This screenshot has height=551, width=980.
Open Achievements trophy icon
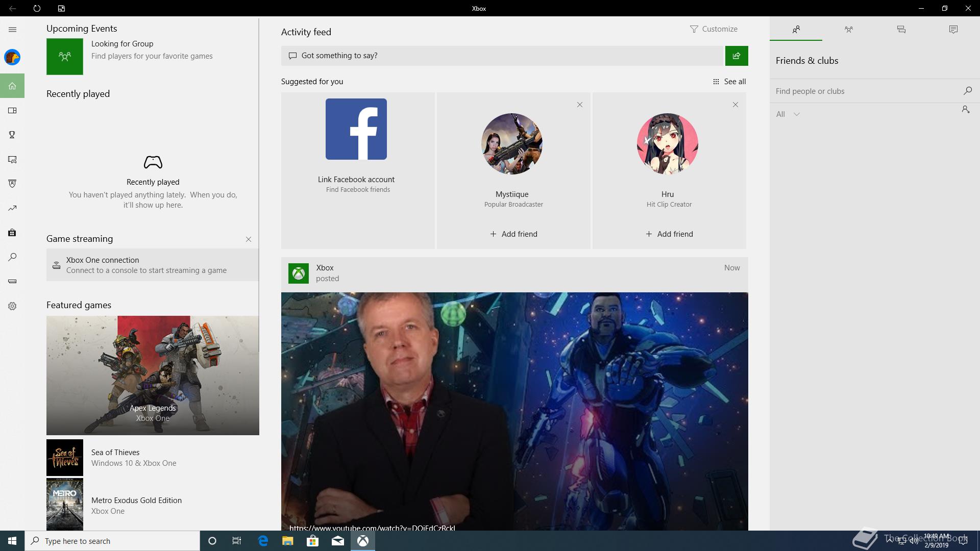pyautogui.click(x=12, y=135)
